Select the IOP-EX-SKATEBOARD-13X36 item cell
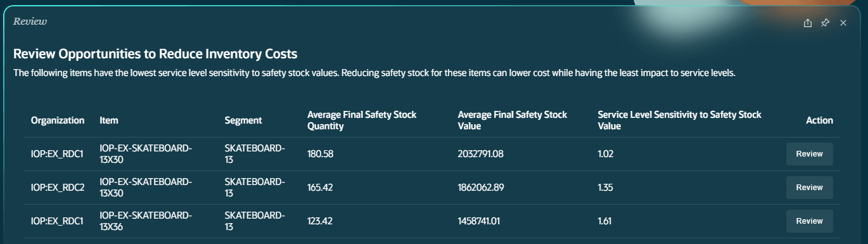The width and height of the screenshot is (868, 244). point(146,221)
